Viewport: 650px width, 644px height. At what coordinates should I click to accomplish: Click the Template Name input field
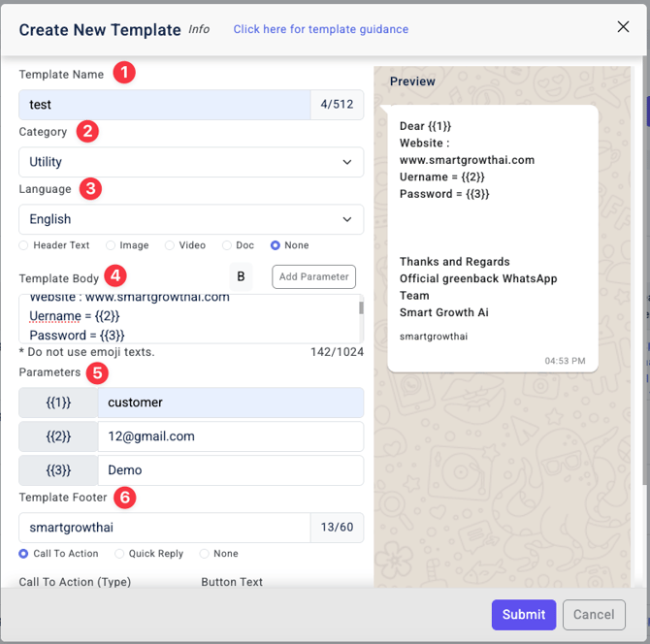pyautogui.click(x=165, y=105)
